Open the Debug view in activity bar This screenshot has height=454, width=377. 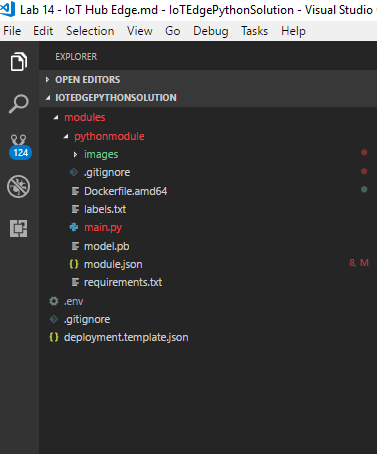[19, 186]
